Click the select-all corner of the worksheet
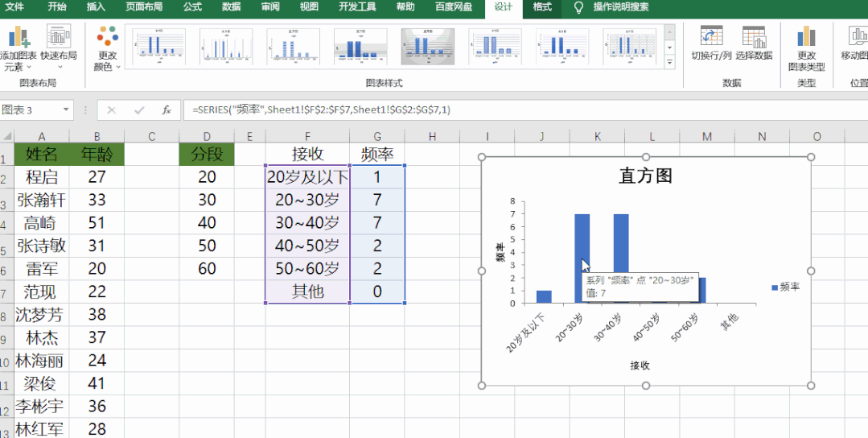 (6, 136)
